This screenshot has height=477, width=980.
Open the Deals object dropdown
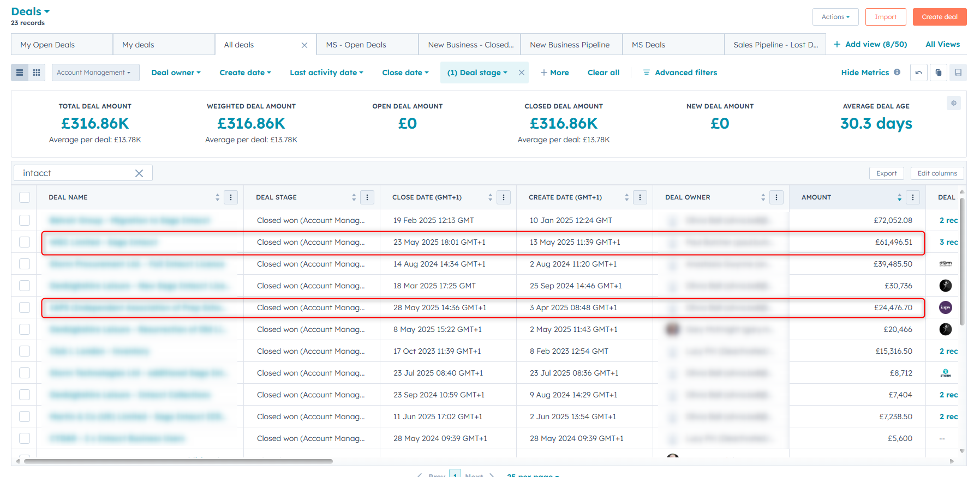point(31,11)
